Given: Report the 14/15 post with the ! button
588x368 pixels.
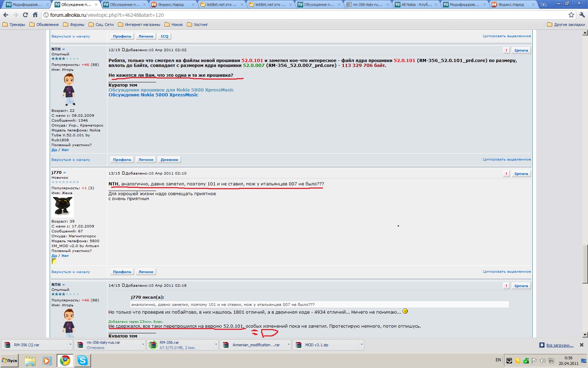Looking at the screenshot, I should 506,286.
